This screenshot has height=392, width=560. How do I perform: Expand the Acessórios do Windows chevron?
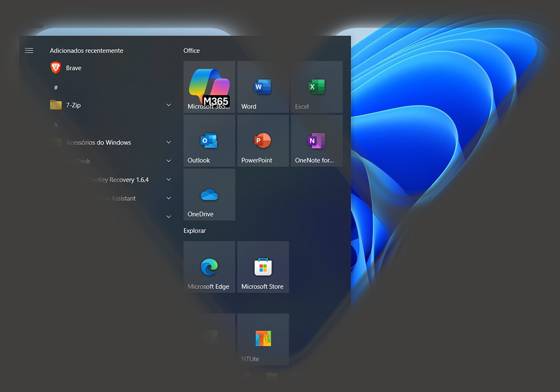[x=169, y=142]
